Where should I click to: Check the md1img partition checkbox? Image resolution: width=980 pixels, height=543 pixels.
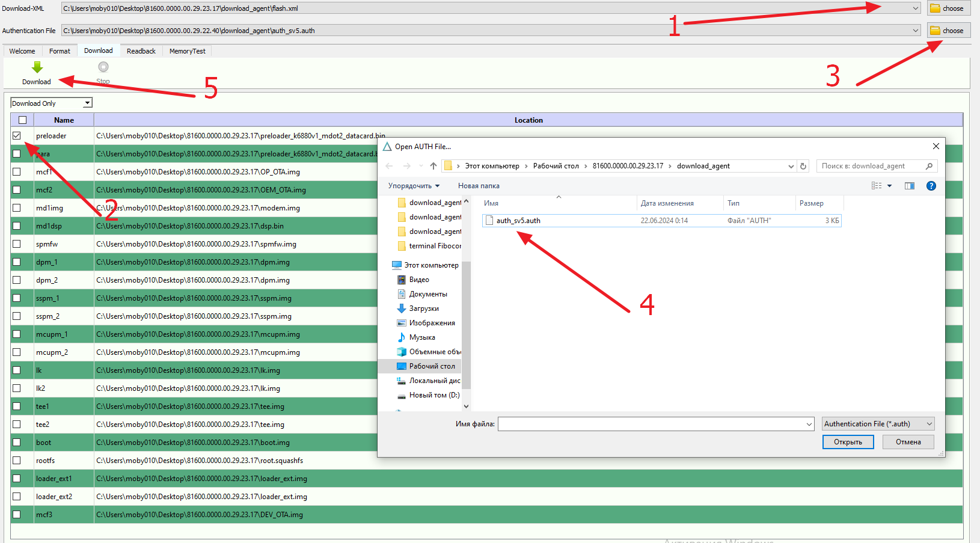pos(17,208)
